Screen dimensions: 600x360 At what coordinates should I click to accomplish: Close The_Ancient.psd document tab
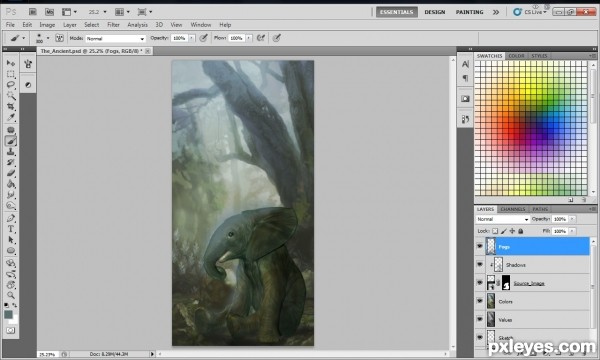tap(148, 51)
